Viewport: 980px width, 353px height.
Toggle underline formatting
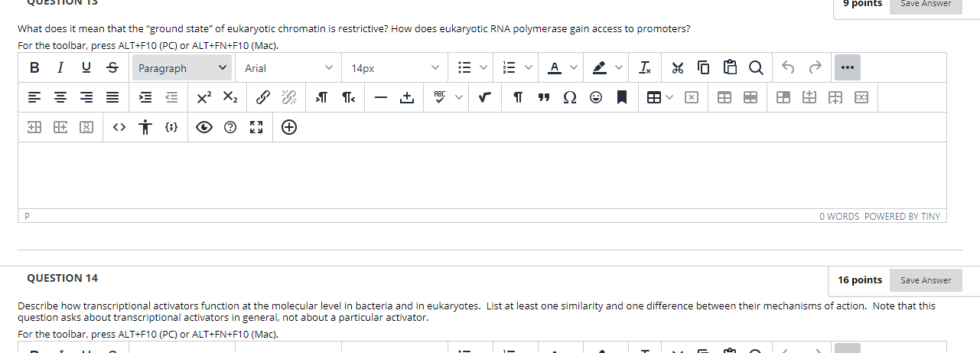(86, 68)
